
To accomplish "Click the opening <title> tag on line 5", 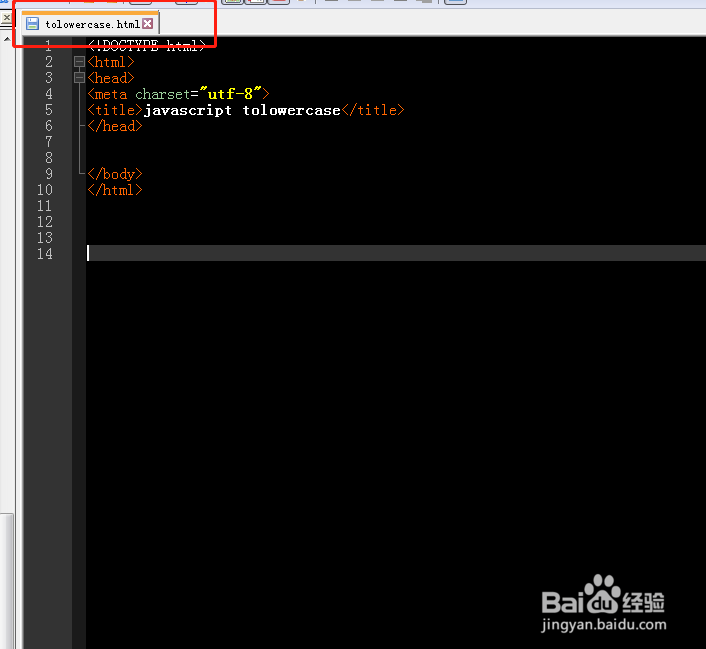I will (x=115, y=110).
